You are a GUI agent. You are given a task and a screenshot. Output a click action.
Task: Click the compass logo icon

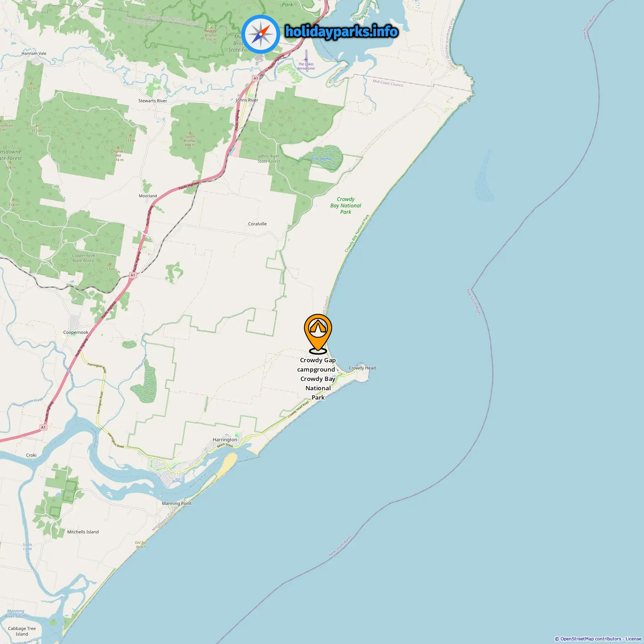(x=261, y=34)
